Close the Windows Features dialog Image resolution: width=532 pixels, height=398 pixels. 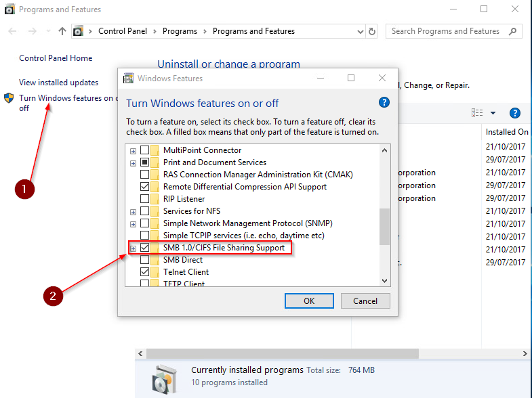(x=382, y=79)
